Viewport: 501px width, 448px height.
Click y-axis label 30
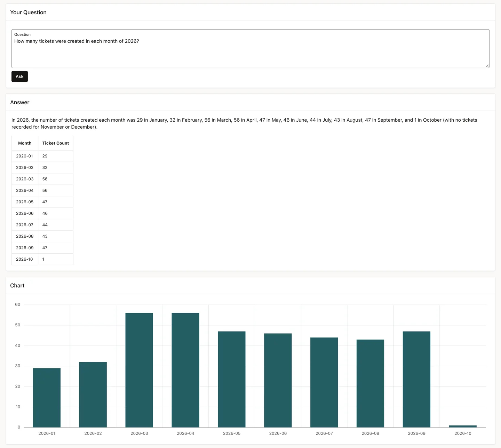pyautogui.click(x=18, y=366)
